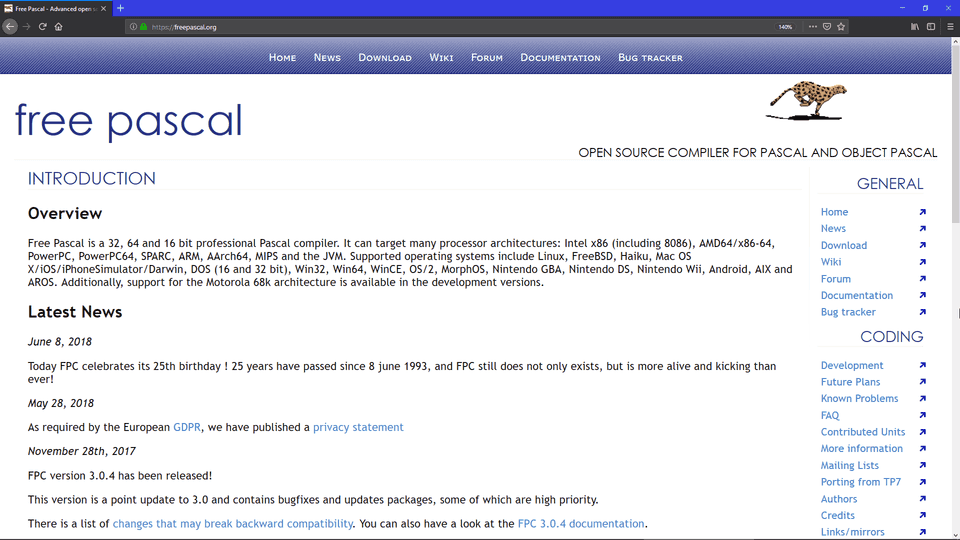Viewport: 960px width, 540px height.
Task: Open the Library icon in toolbar
Action: click(x=915, y=27)
